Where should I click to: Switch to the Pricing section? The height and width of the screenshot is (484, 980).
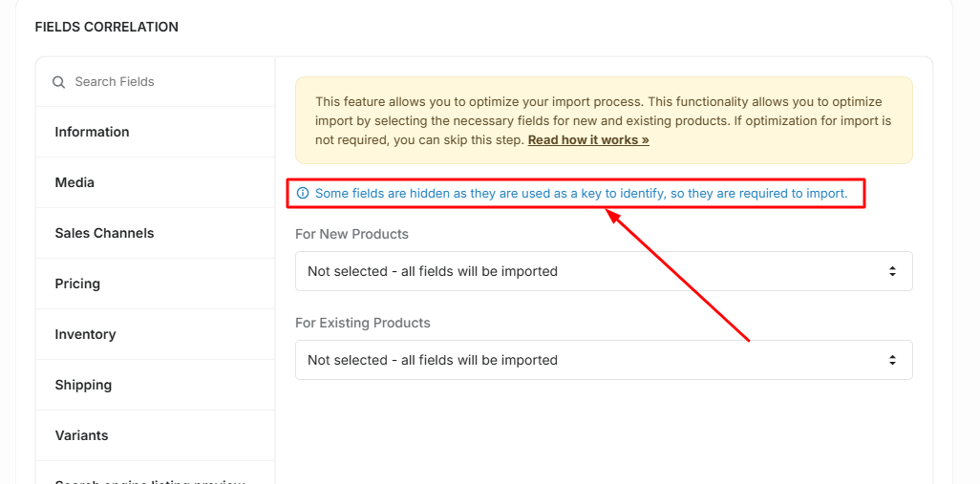(155, 284)
